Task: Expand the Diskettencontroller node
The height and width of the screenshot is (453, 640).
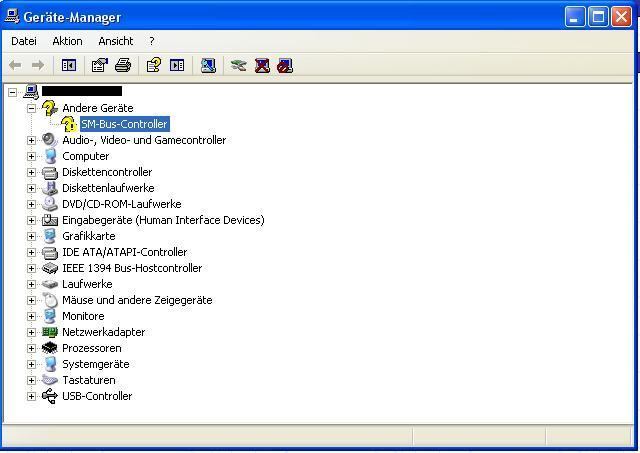Action: [31, 172]
